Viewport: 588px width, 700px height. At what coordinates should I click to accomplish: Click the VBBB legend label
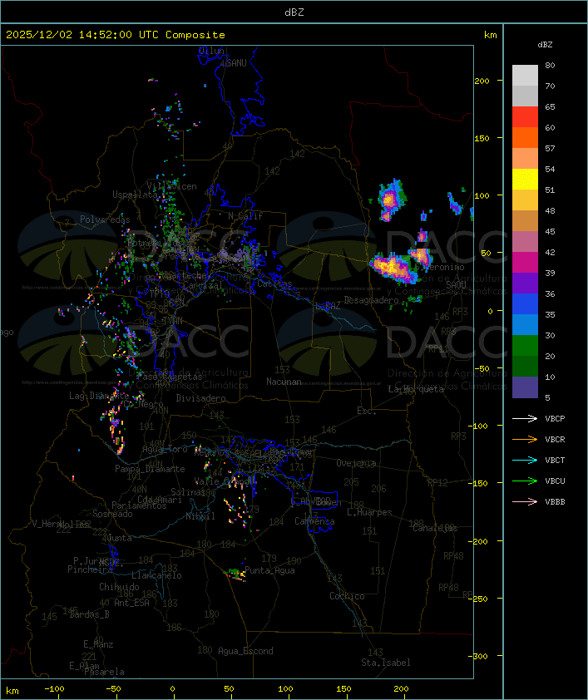tap(555, 502)
